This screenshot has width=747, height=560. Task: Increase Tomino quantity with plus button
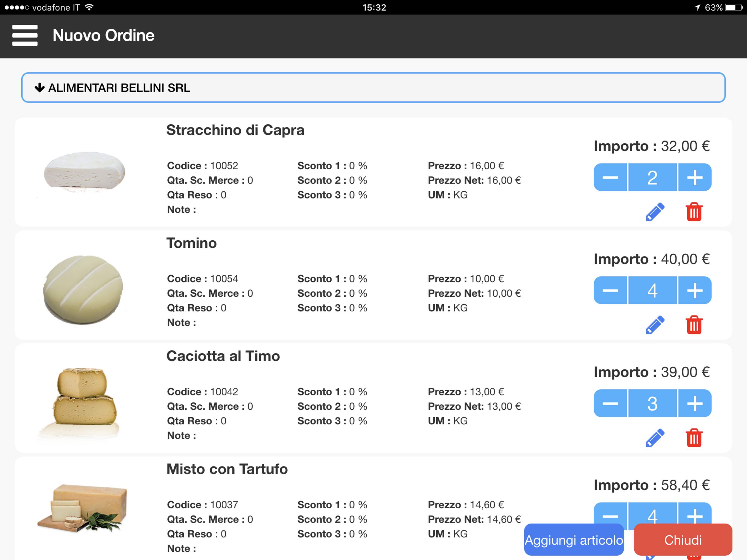click(695, 290)
